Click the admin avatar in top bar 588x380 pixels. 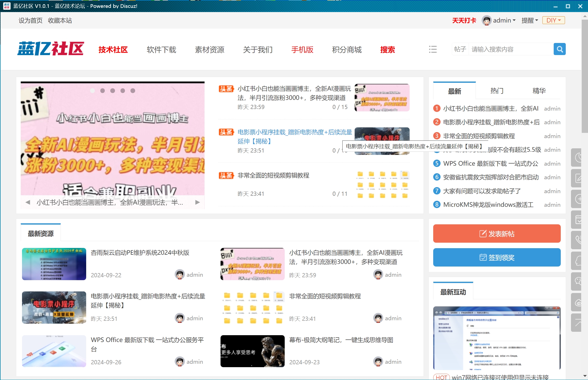click(x=486, y=20)
